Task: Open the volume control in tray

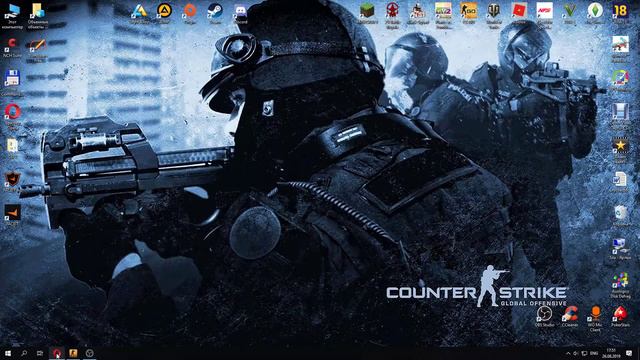Action: pos(576,353)
